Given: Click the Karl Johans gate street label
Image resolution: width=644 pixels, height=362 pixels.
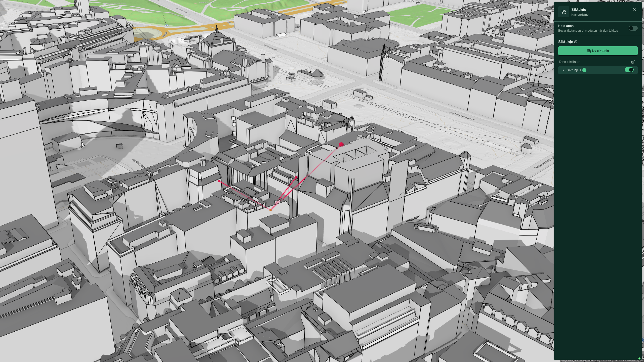Looking at the screenshot, I should tap(462, 116).
